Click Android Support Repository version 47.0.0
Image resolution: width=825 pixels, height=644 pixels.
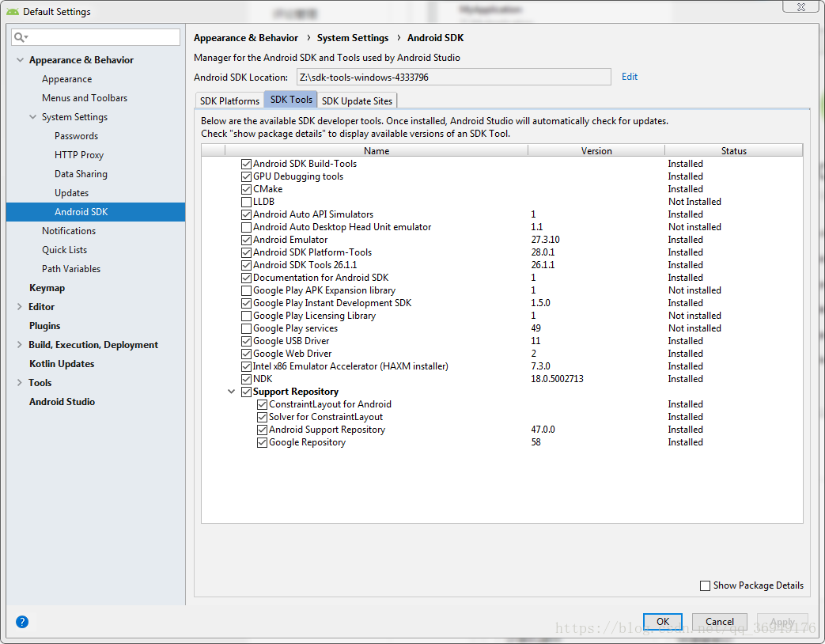pos(543,430)
